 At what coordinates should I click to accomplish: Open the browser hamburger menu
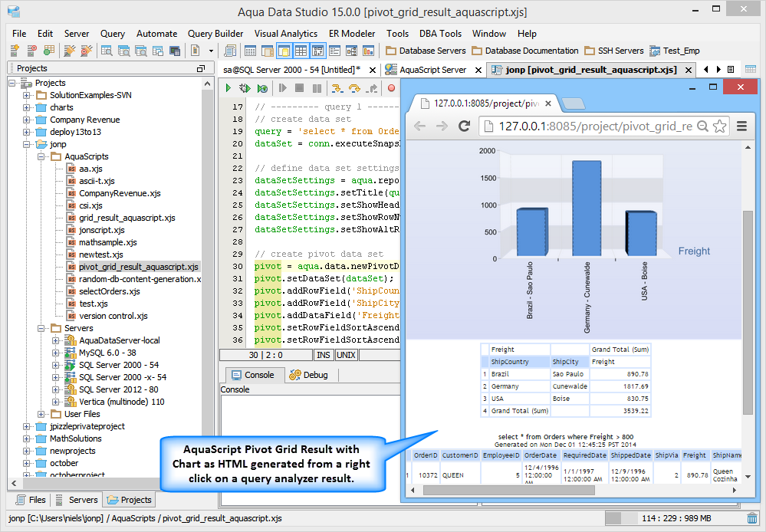(x=741, y=126)
